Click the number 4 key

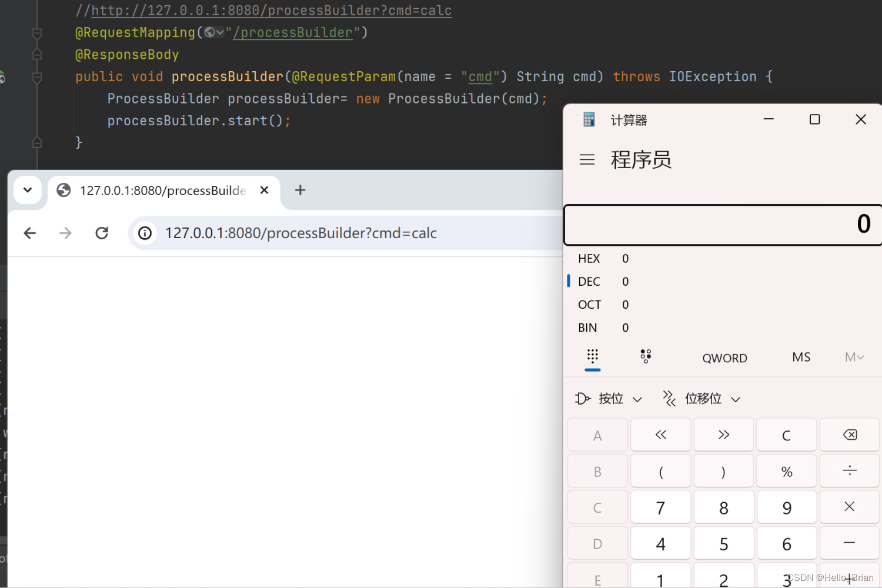tap(660, 543)
